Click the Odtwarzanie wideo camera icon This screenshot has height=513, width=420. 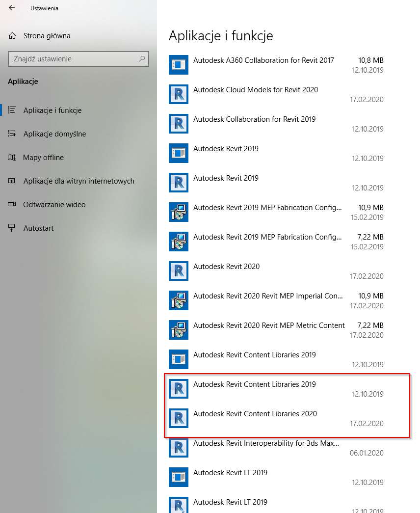[x=11, y=204]
